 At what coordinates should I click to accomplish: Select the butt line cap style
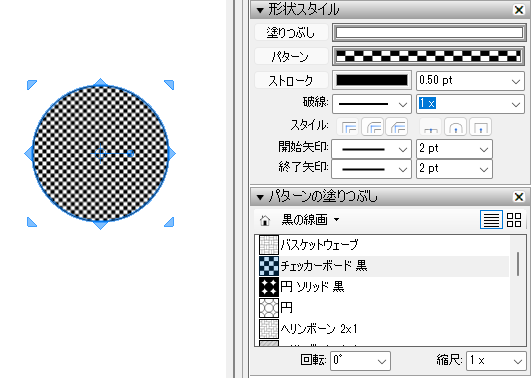pyautogui.click(x=431, y=127)
